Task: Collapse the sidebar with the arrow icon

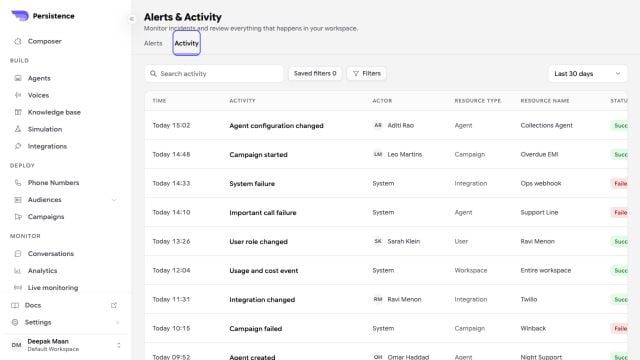Action: [x=131, y=19]
